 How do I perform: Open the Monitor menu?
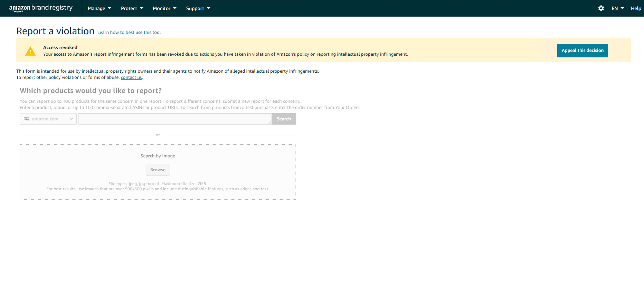[x=164, y=8]
